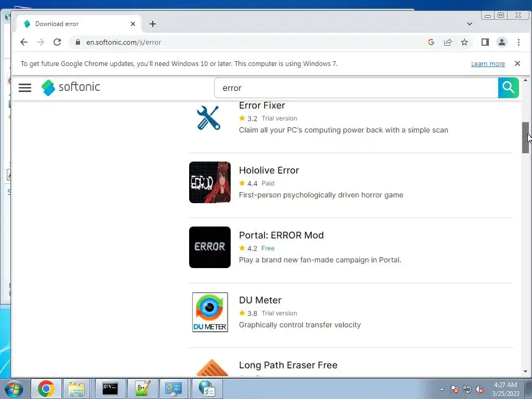This screenshot has height=399, width=532.
Task: Close the Download error tab
Action: [x=133, y=24]
